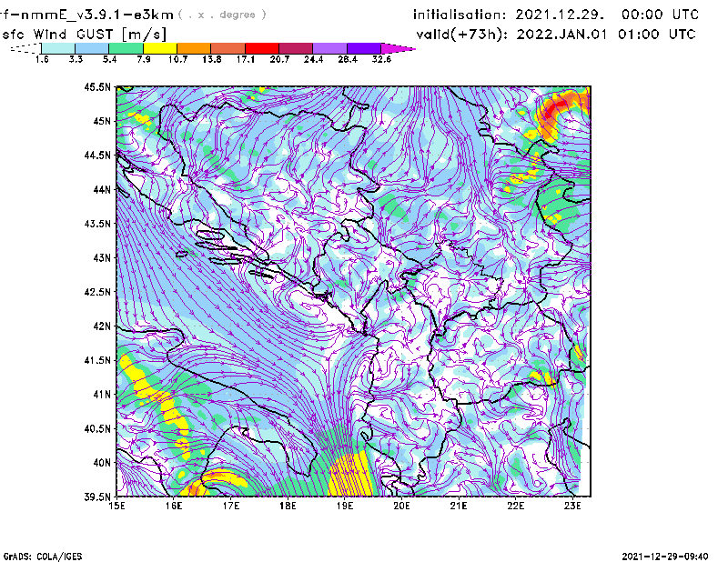Click the 32.6 colorbar value label
The image size is (728, 562).
pyautogui.click(x=381, y=59)
